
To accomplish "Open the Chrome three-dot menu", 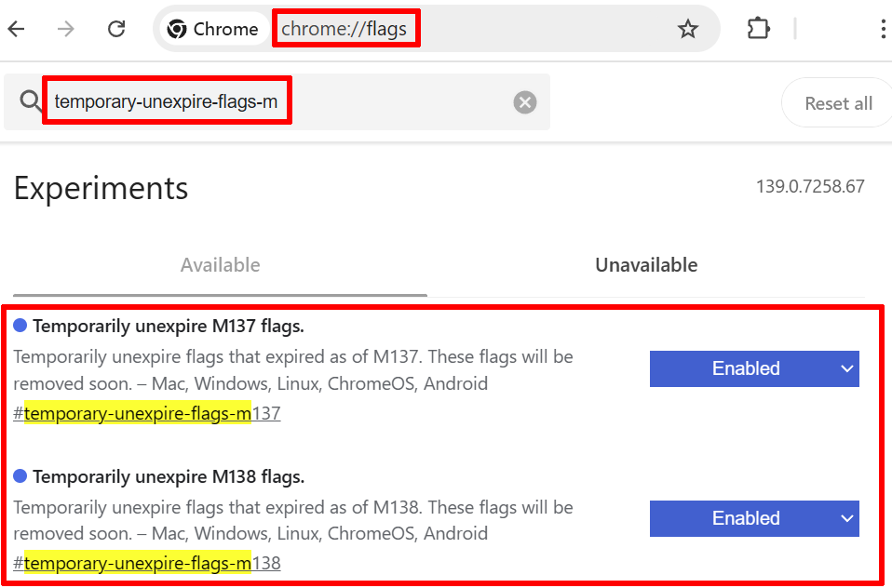I will pos(884,29).
